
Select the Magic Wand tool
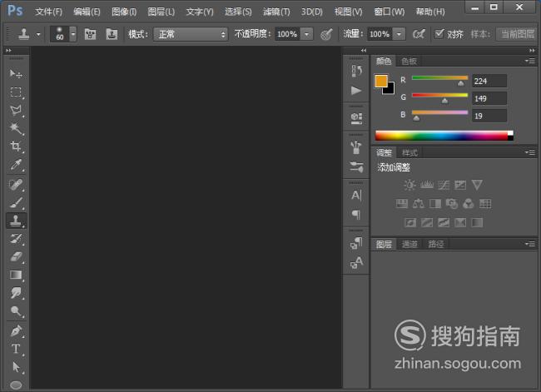pyautogui.click(x=16, y=128)
